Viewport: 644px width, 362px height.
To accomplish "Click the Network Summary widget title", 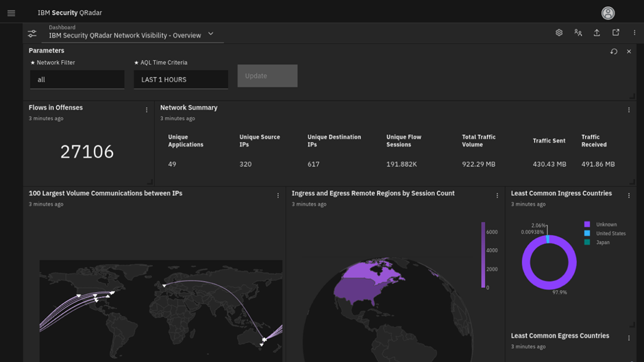I will (x=189, y=108).
